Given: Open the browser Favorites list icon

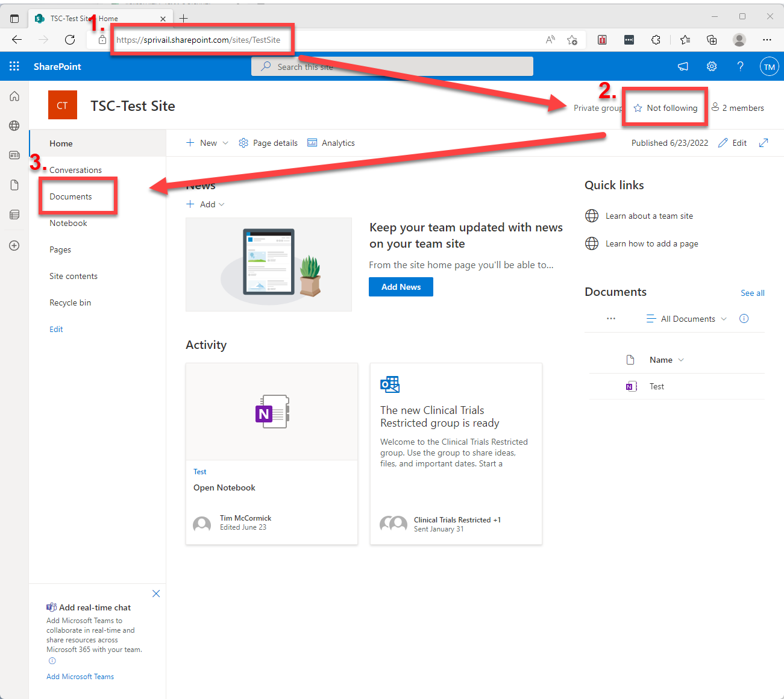Looking at the screenshot, I should point(685,40).
